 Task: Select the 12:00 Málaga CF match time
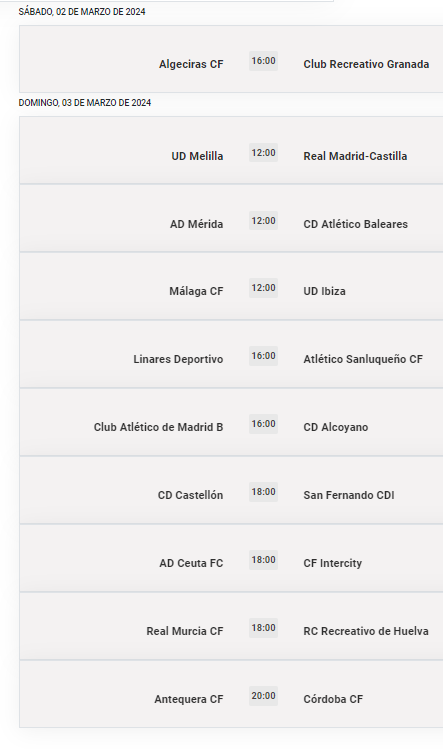pyautogui.click(x=263, y=288)
